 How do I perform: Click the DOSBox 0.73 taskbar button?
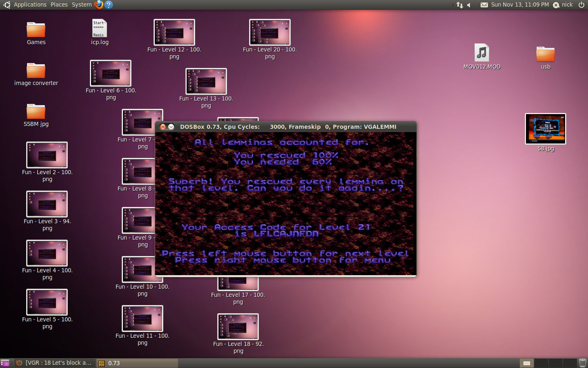(x=137, y=363)
